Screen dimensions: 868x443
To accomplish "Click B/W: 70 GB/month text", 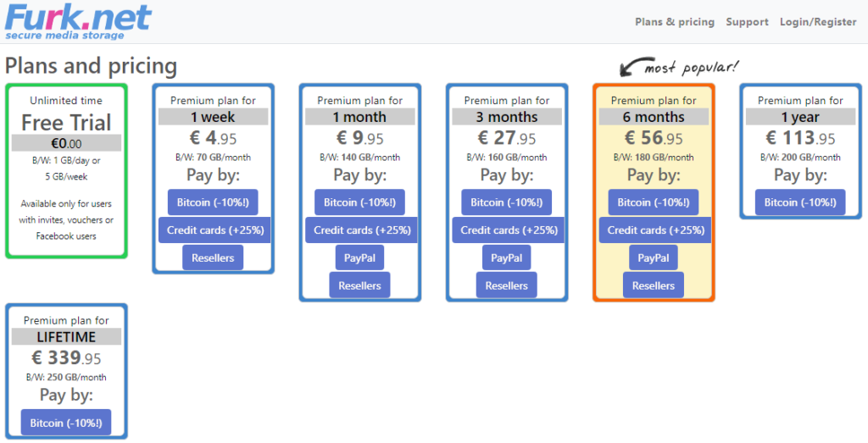I will coord(213,157).
